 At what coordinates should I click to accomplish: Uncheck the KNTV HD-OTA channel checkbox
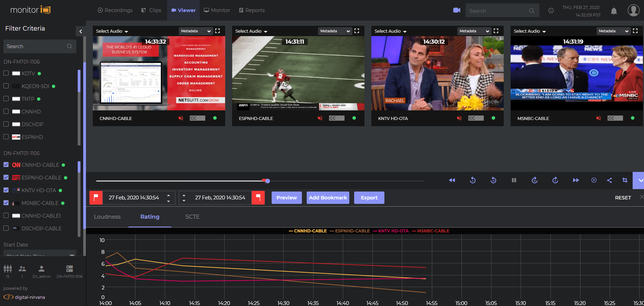click(x=6, y=190)
